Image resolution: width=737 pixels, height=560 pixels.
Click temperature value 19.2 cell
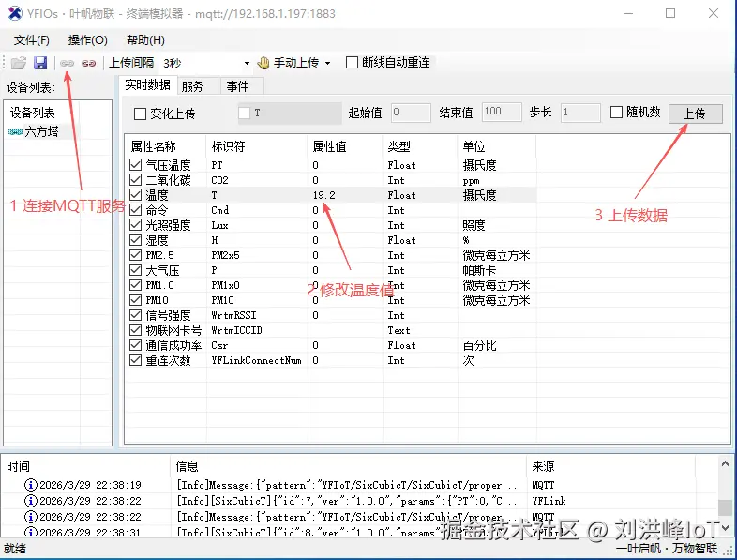pos(323,195)
